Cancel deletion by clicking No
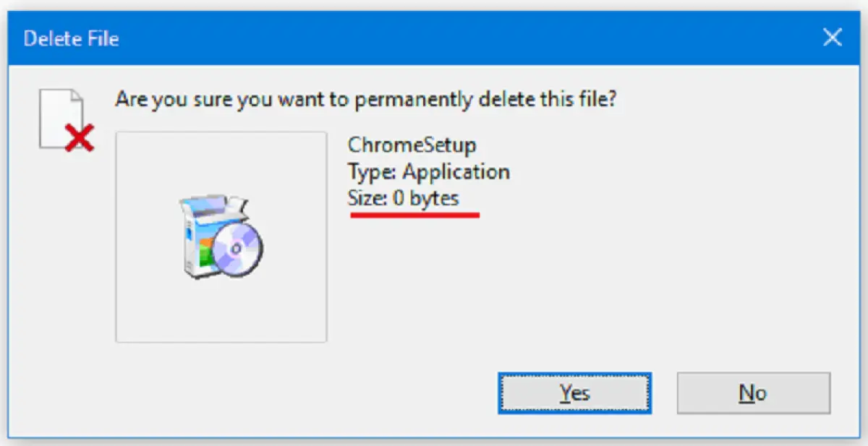The width and height of the screenshot is (868, 446). 753,393
